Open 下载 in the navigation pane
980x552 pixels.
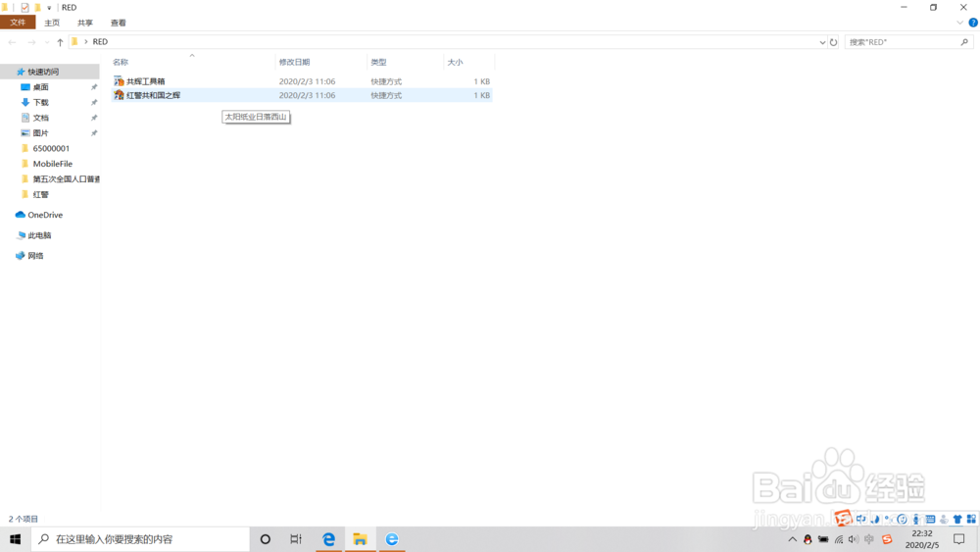point(40,103)
